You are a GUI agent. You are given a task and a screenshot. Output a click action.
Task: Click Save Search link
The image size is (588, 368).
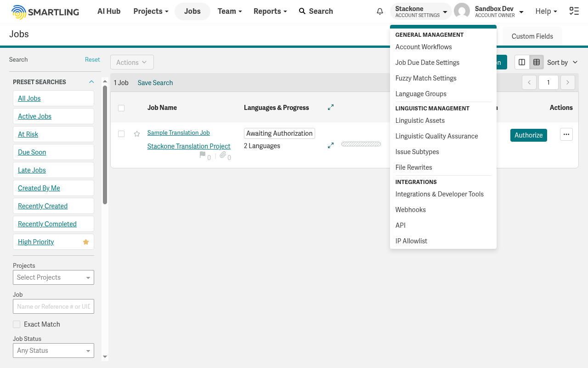(x=155, y=83)
